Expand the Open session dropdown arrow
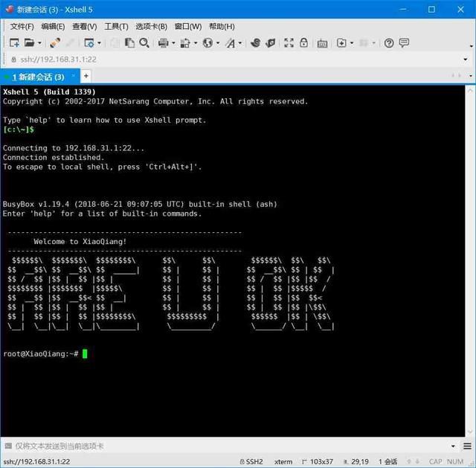This screenshot has width=476, height=468. pyautogui.click(x=39, y=43)
